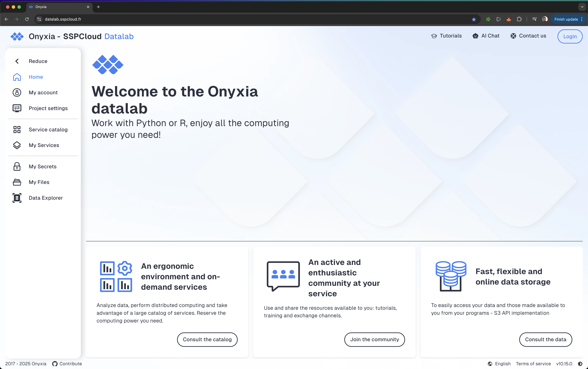
Task: Collapse the sidebar with Reduce chevron
Action: pyautogui.click(x=17, y=61)
